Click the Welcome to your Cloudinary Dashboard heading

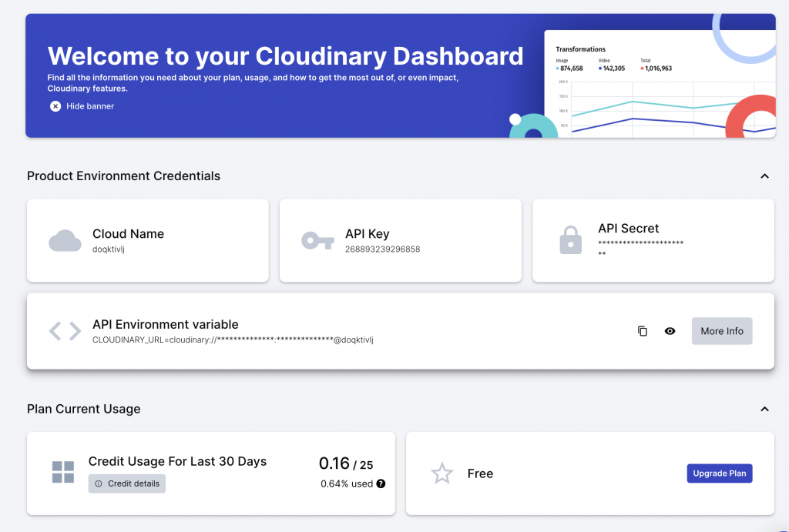click(285, 55)
